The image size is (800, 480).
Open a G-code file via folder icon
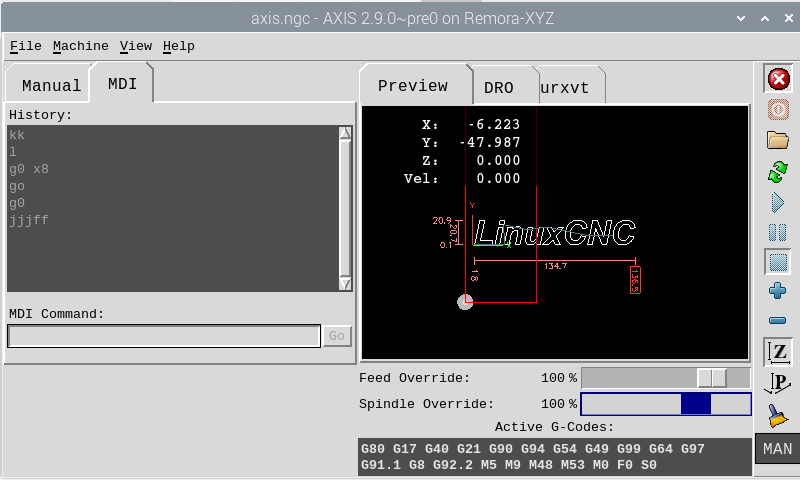(x=778, y=140)
